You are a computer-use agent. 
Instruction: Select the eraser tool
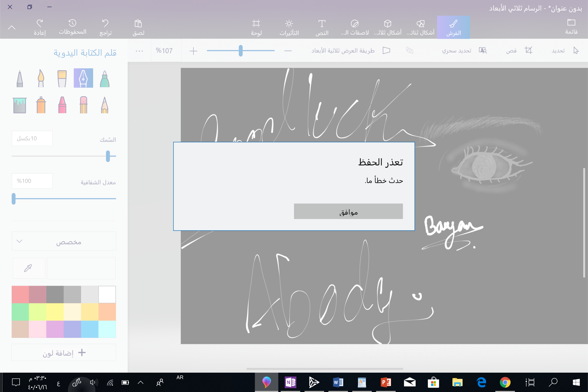83,105
